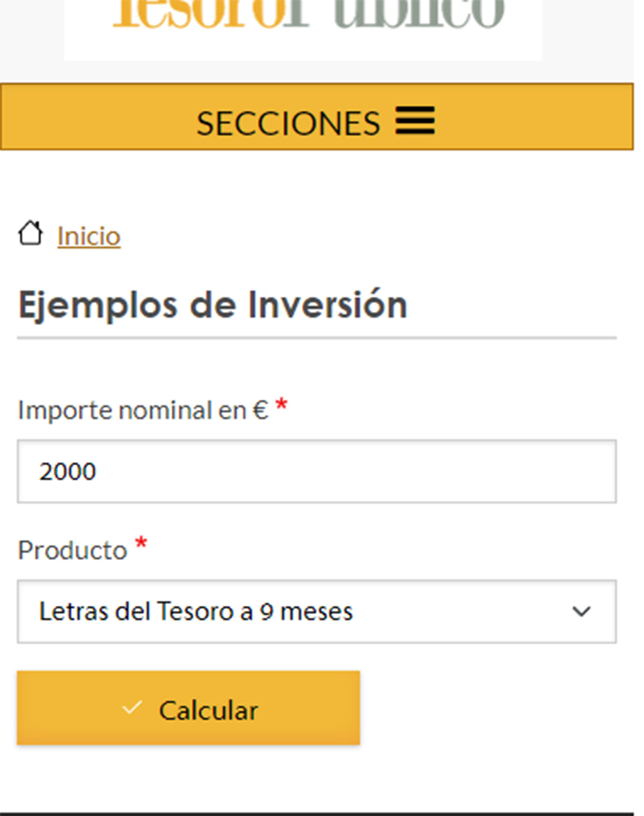Click the yellow SECCIONES navigation bar

pyautogui.click(x=537, y=117)
